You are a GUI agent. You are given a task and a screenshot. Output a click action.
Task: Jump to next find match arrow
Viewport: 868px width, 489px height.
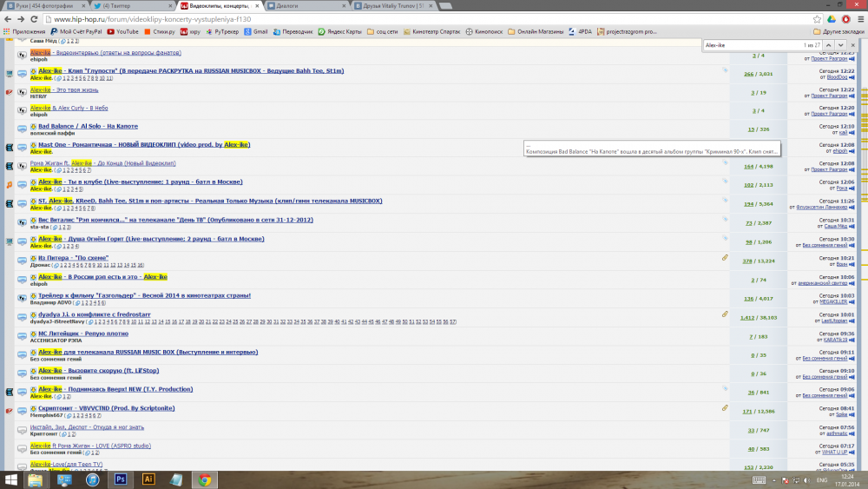(x=840, y=45)
